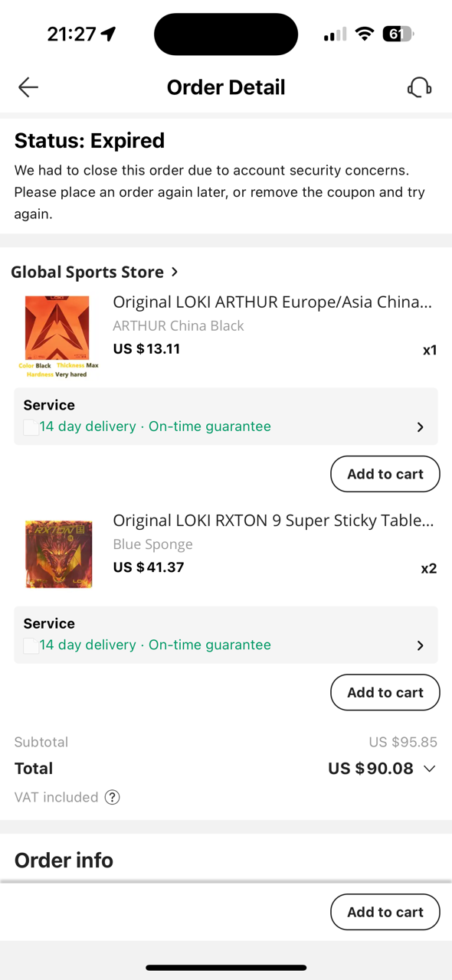Open LOKI ARTHUR product thumbnail
The width and height of the screenshot is (452, 980).
[x=59, y=336]
